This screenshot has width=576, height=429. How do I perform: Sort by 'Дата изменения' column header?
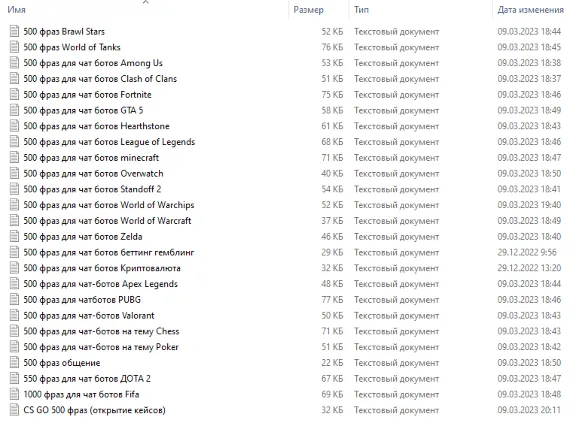(x=530, y=10)
